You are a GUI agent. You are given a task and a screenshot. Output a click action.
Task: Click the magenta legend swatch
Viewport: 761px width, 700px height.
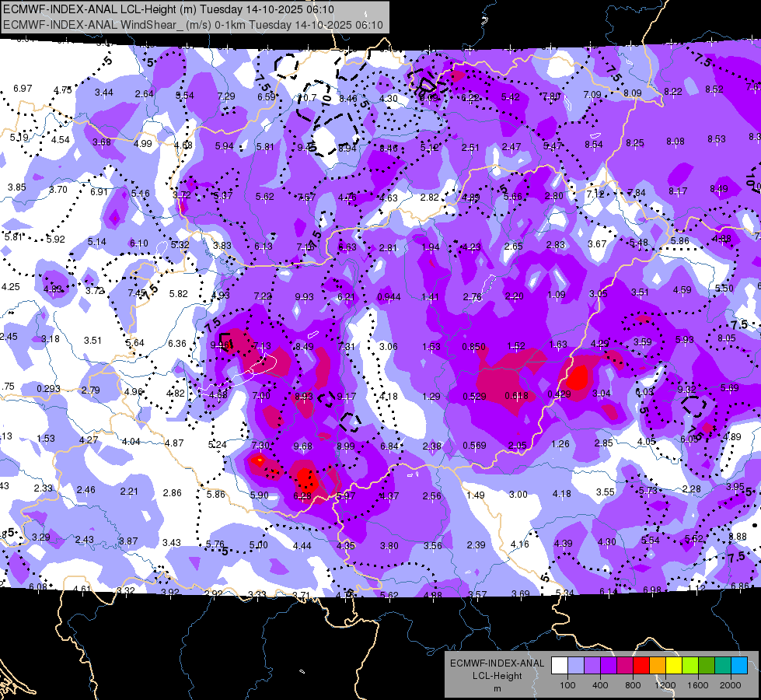coord(625,665)
